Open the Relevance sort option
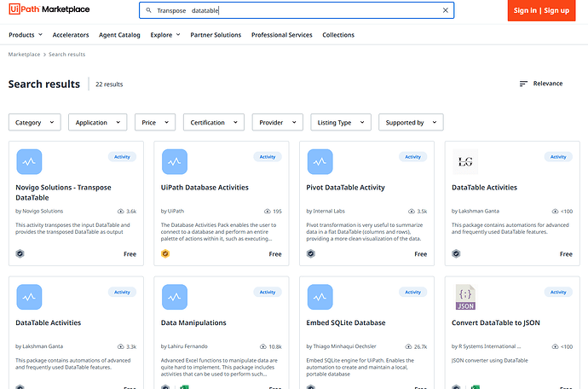This screenshot has height=389, width=588. click(x=547, y=84)
